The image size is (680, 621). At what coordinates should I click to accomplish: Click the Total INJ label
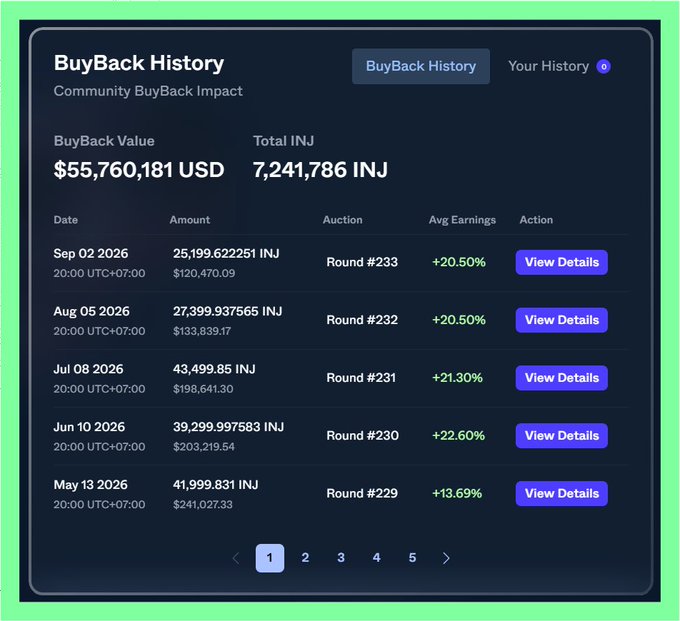coord(284,141)
